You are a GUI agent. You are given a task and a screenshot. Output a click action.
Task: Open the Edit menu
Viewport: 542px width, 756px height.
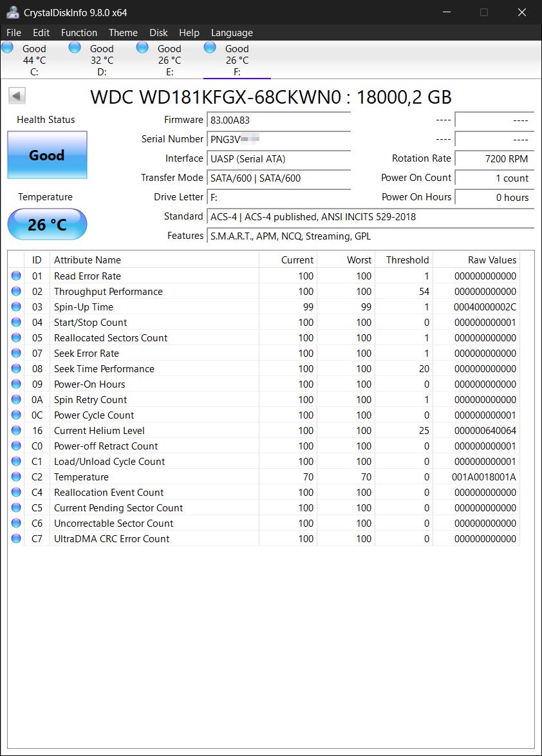pyautogui.click(x=41, y=32)
